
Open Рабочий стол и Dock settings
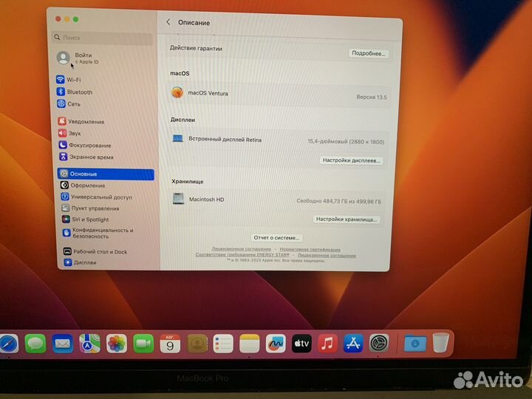click(95, 252)
